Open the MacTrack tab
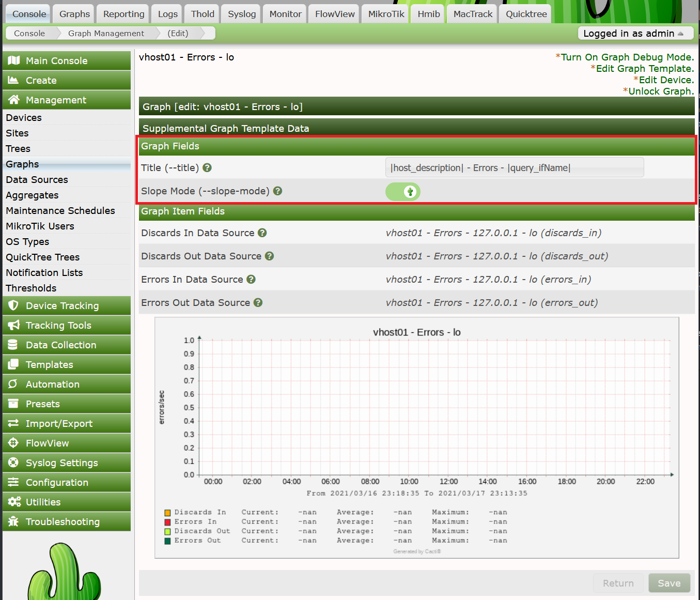This screenshot has height=600, width=700. (x=473, y=14)
